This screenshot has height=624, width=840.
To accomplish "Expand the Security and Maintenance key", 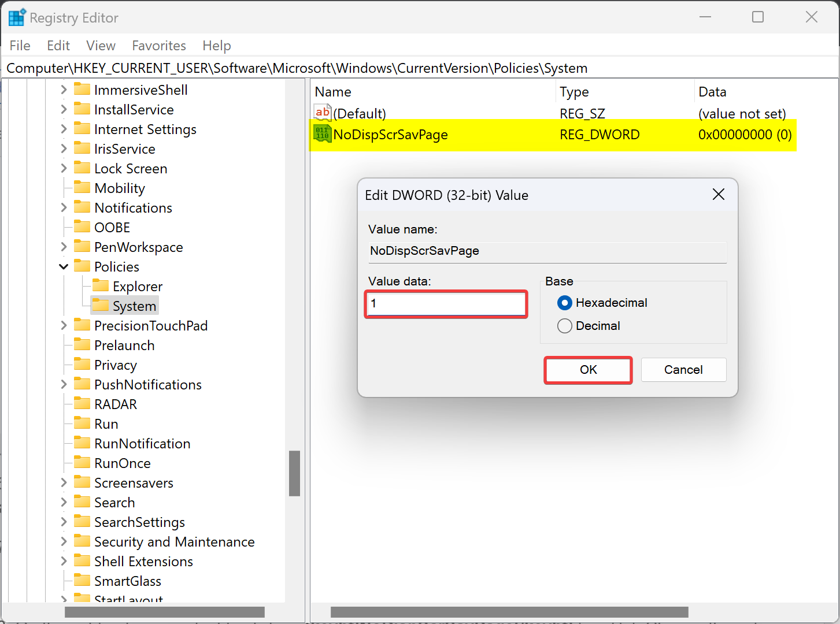I will coord(64,541).
